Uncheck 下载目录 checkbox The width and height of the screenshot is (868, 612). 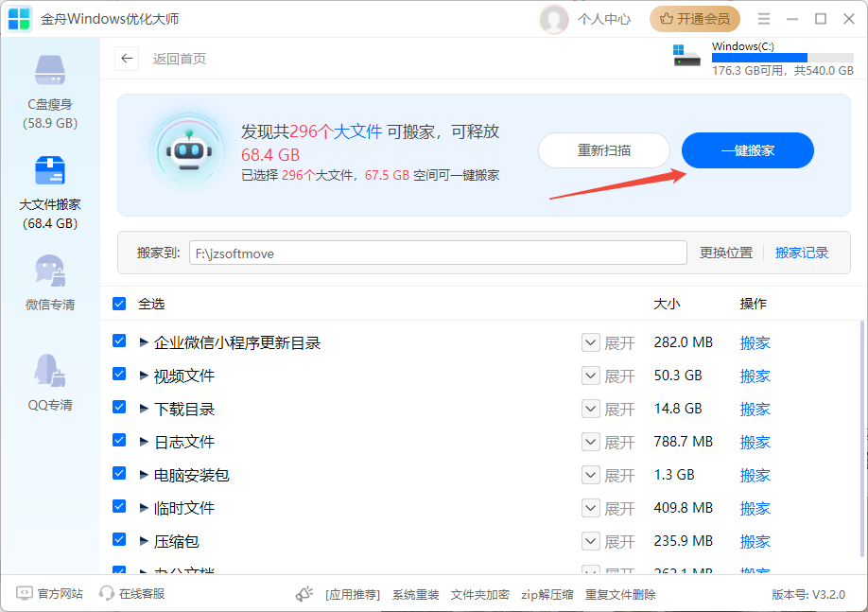point(119,407)
